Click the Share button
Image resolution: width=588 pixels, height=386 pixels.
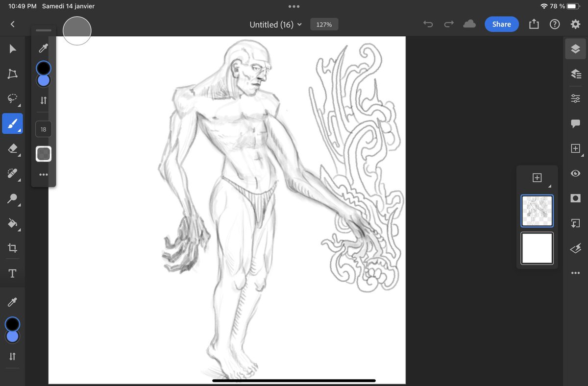502,24
